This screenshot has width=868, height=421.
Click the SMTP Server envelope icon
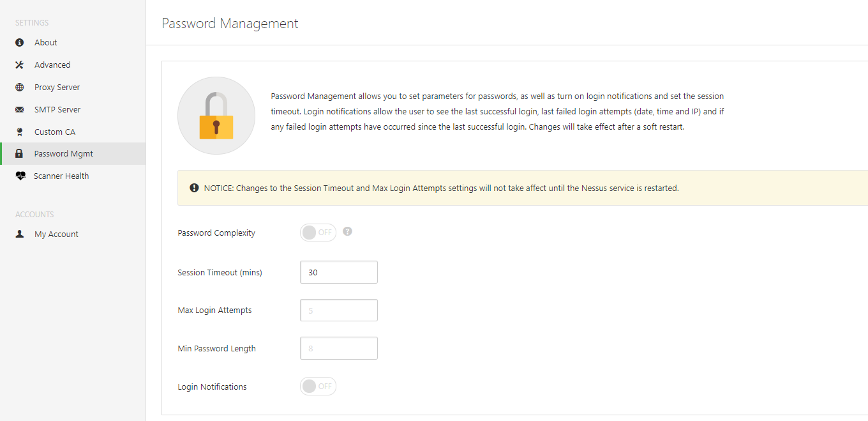pos(19,110)
